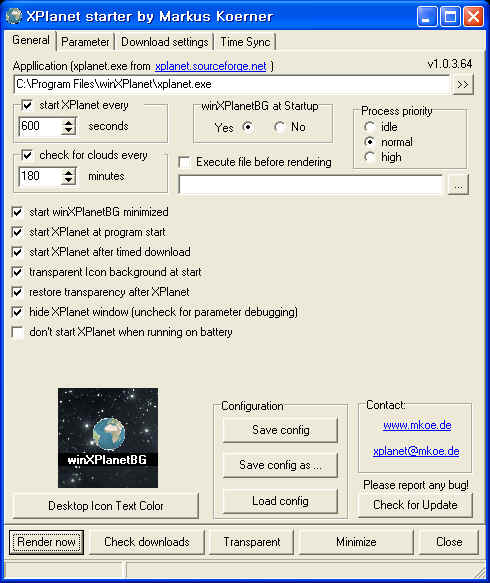490x583 pixels.
Task: Click the version text v1.0.3.64
Action: pos(449,64)
